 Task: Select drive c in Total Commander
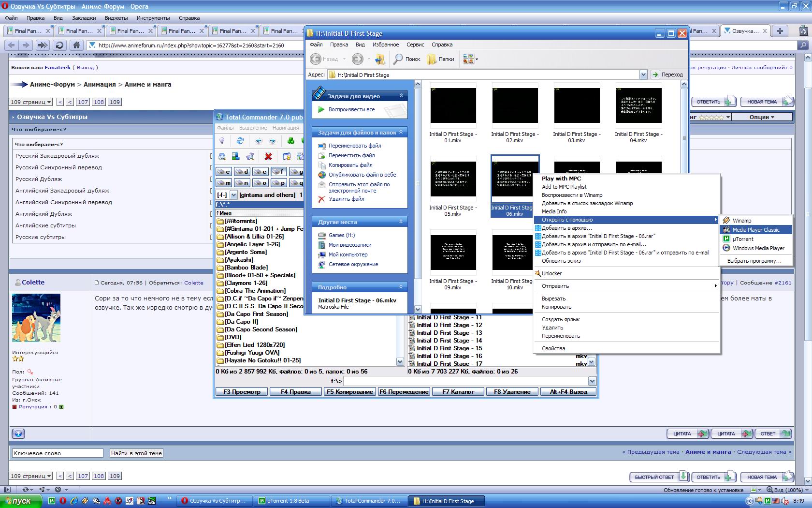tap(224, 172)
